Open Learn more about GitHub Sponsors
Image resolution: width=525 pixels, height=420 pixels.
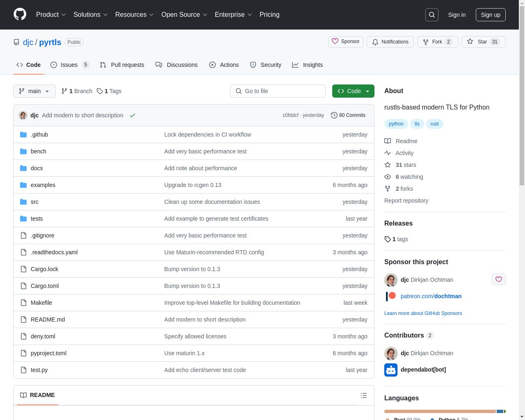[423, 313]
